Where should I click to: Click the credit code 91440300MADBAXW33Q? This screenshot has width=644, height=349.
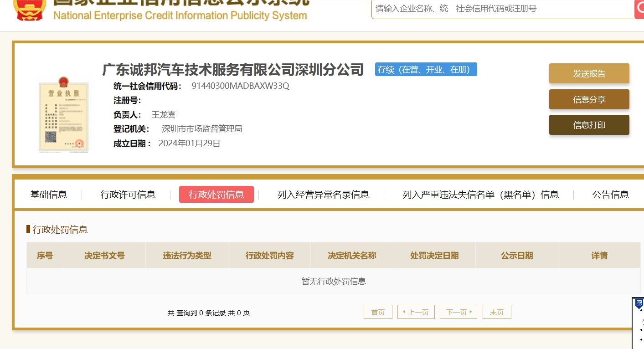[240, 86]
